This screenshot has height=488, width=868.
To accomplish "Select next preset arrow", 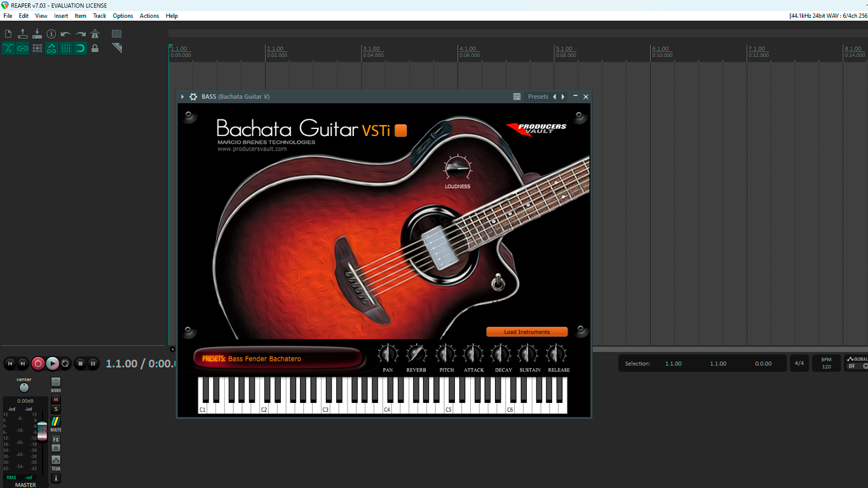I will coord(563,97).
